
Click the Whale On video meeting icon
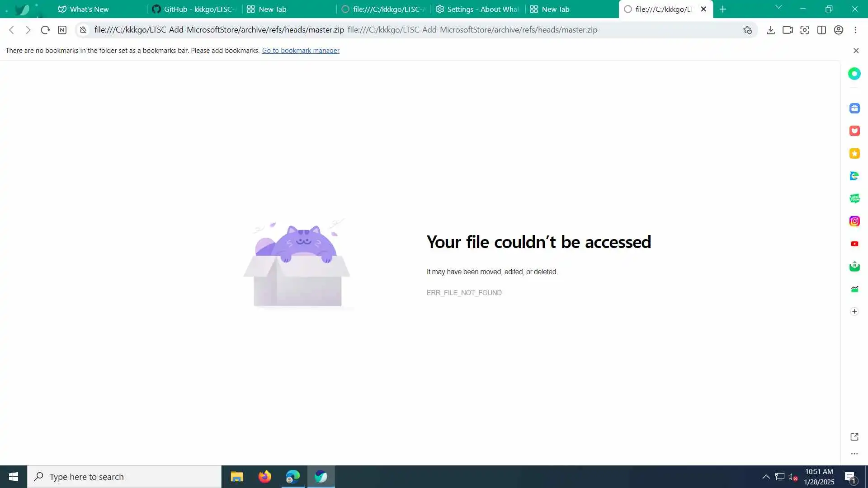click(x=788, y=30)
